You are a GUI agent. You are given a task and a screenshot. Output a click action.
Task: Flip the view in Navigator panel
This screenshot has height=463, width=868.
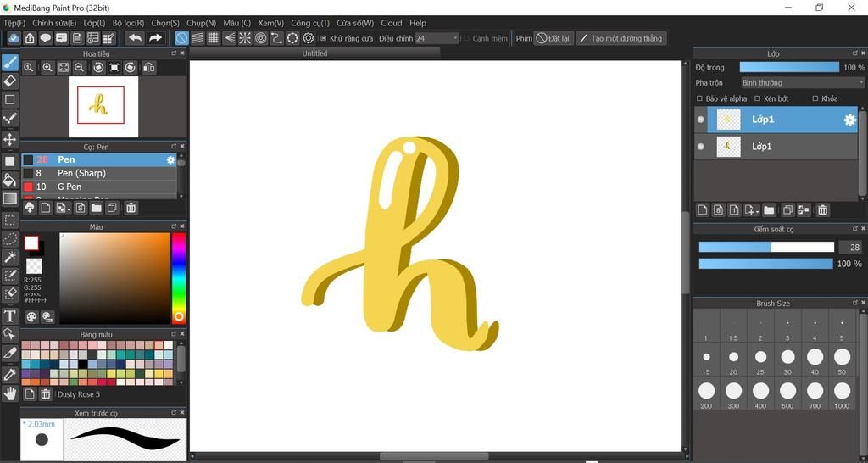[x=148, y=68]
